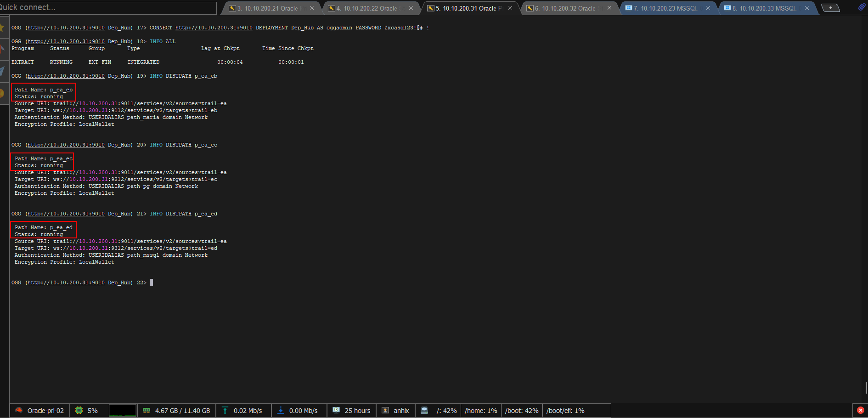868x418 pixels.
Task: Click the key icon on tab 6
Action: 530,8
